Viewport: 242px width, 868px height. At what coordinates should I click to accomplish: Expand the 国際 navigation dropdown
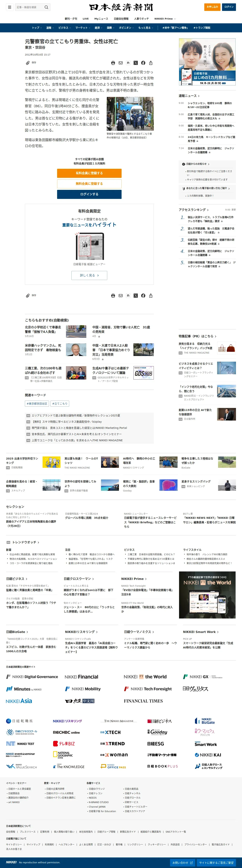pos(110,28)
